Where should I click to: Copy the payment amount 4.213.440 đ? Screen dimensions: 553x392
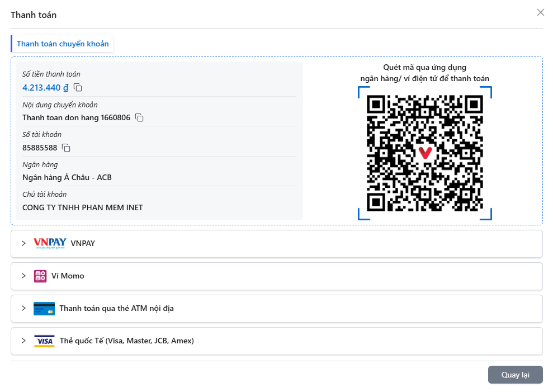coord(78,87)
